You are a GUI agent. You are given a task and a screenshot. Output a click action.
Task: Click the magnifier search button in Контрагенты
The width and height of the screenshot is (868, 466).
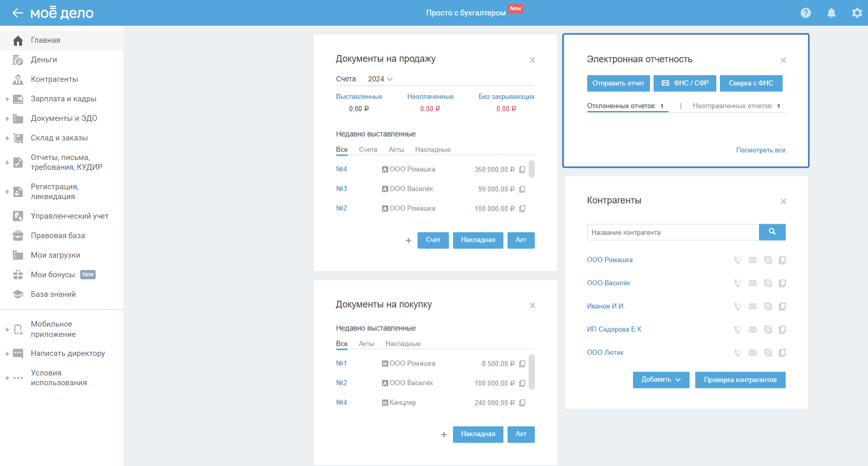point(772,232)
